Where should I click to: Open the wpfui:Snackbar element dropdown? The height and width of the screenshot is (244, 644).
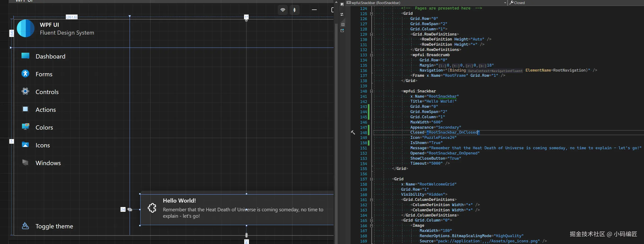tap(505, 3)
